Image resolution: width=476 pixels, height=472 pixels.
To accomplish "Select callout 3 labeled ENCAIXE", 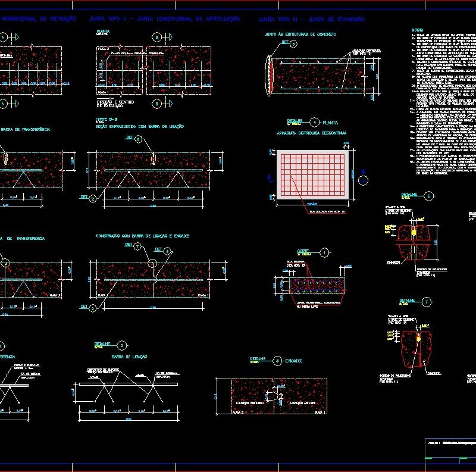I will [277, 359].
